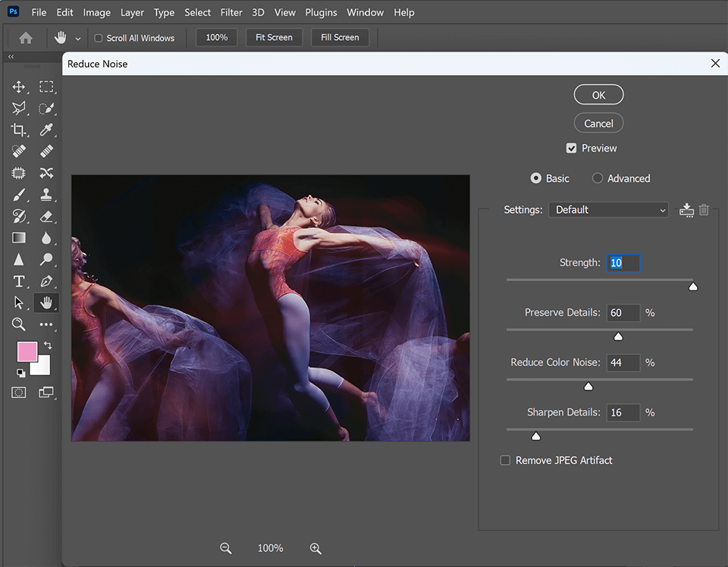The height and width of the screenshot is (567, 728).
Task: Swap foreground and background colors
Action: [x=48, y=345]
